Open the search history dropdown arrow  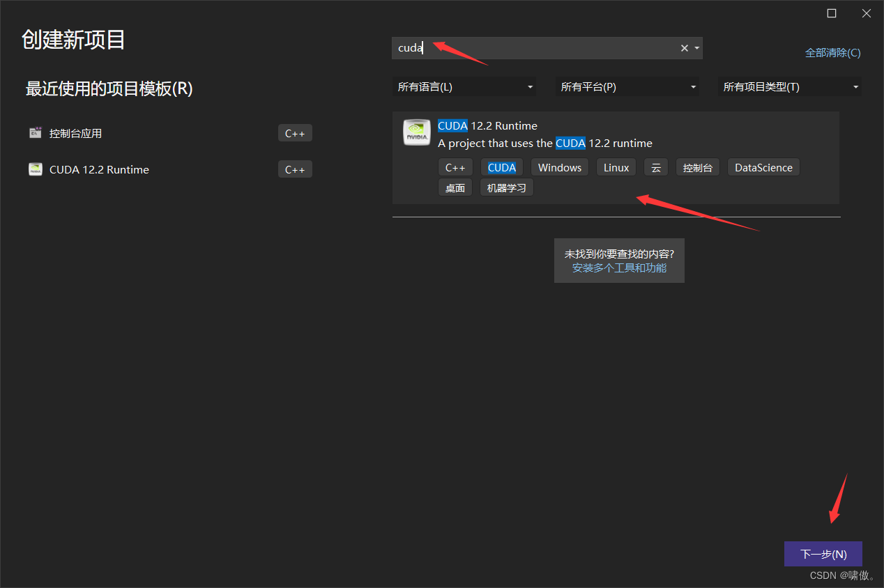tap(696, 47)
